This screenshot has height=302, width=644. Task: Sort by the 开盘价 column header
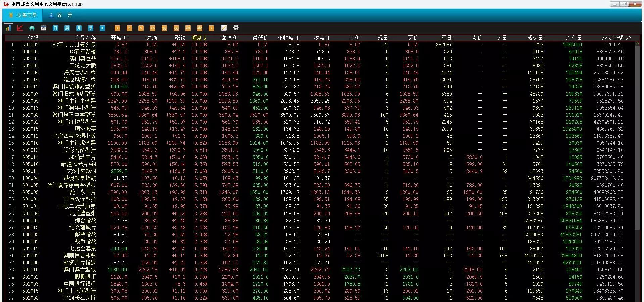(119, 38)
